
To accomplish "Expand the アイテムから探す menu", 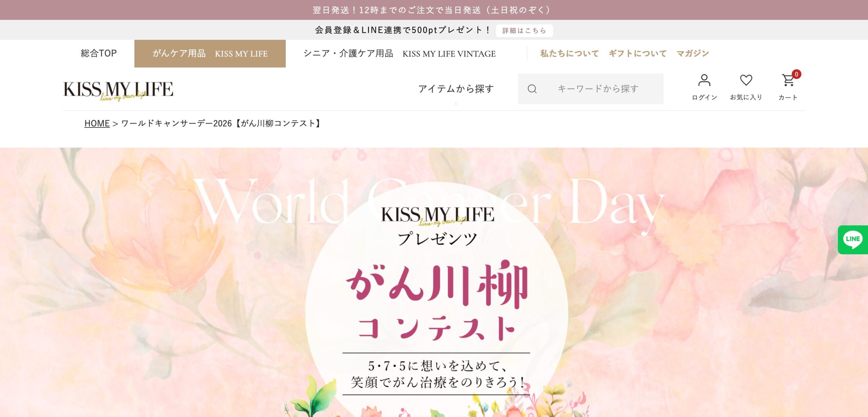I will [x=456, y=89].
